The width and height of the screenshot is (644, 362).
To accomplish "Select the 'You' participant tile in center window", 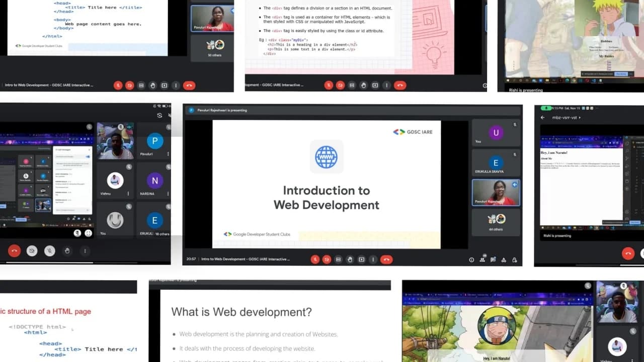I will [496, 133].
